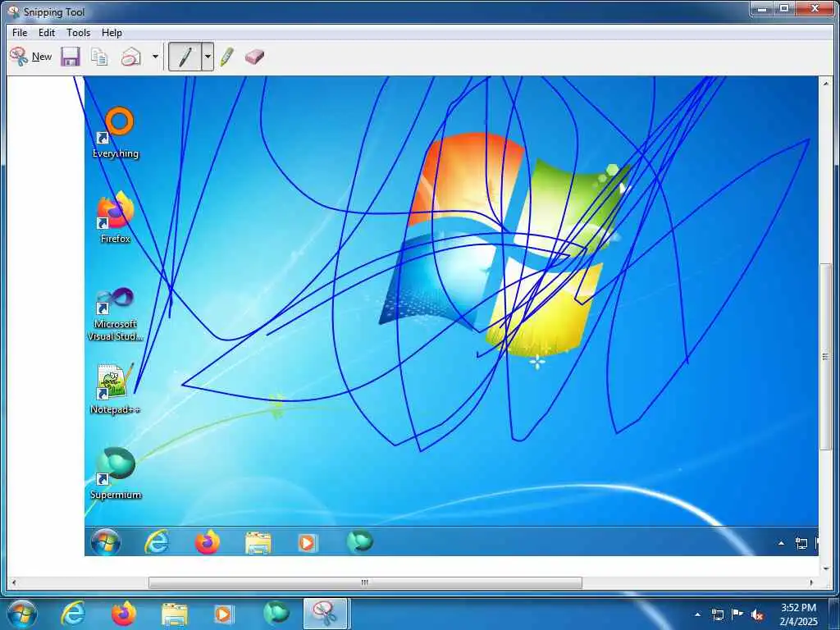Copy the snip to clipboard
Image resolution: width=840 pixels, height=630 pixels.
(99, 57)
